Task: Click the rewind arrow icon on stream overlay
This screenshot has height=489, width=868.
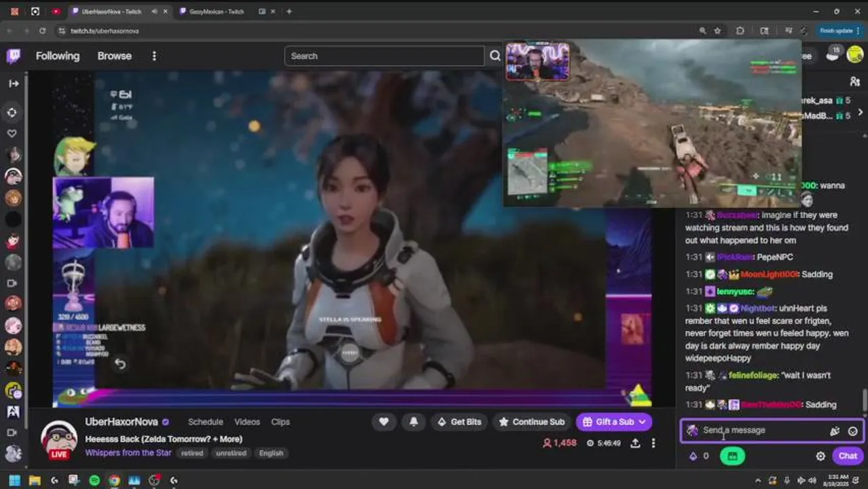Action: point(120,364)
